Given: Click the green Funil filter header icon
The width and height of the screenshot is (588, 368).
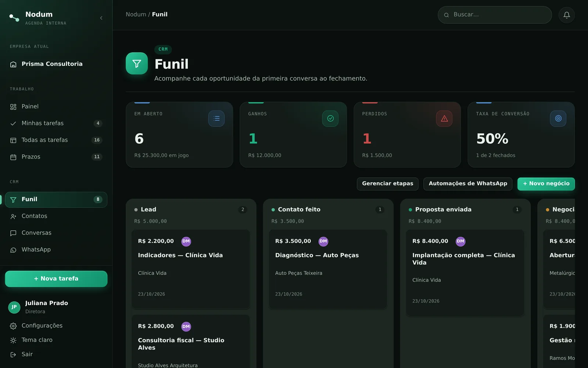Looking at the screenshot, I should [x=137, y=63].
